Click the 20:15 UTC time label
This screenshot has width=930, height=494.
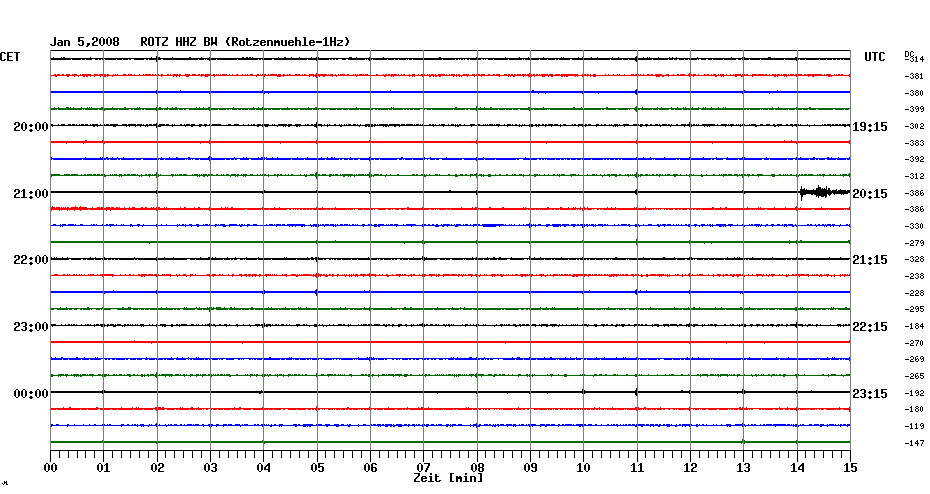(870, 194)
